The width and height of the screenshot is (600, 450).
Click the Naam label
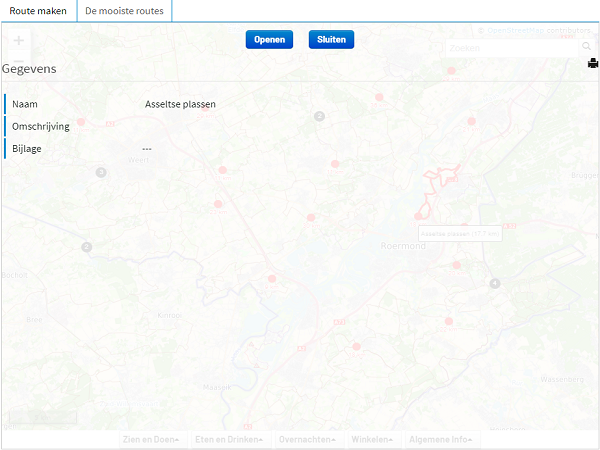[24, 104]
